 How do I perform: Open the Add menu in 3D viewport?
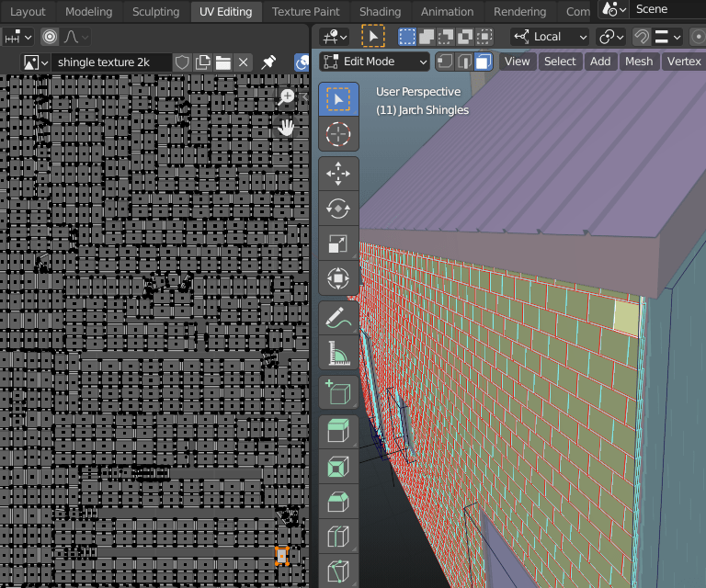(x=600, y=62)
